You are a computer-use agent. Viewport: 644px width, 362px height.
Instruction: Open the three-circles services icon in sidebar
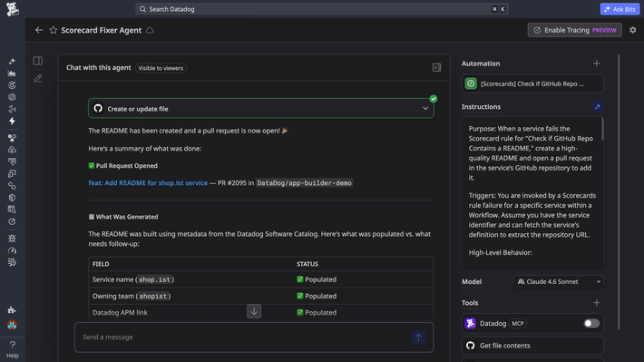point(12,138)
